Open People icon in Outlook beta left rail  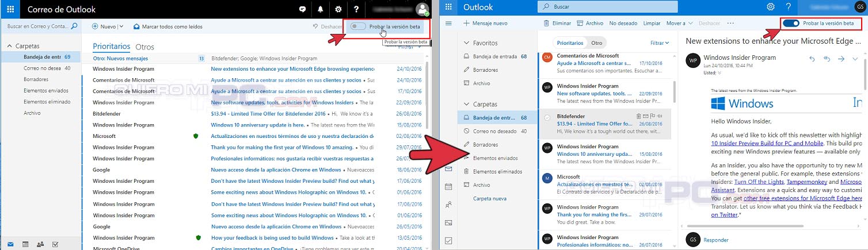(449, 205)
